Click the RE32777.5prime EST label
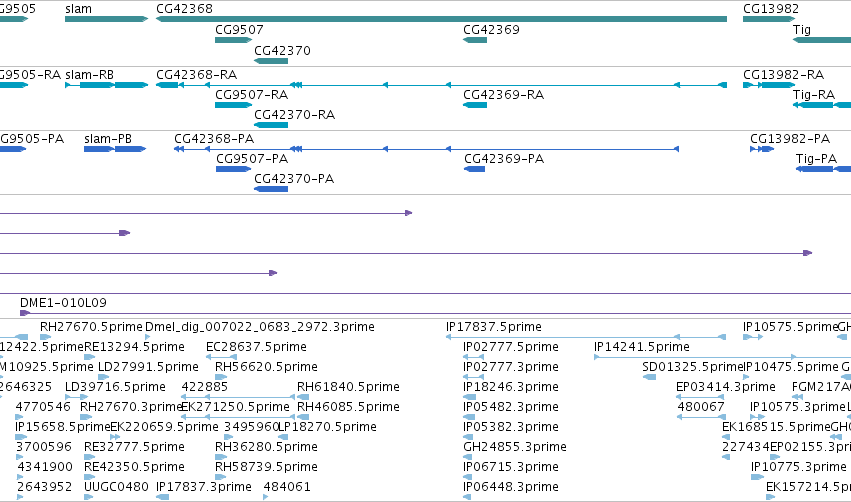Viewport: 851px width, 502px height. [x=135, y=447]
